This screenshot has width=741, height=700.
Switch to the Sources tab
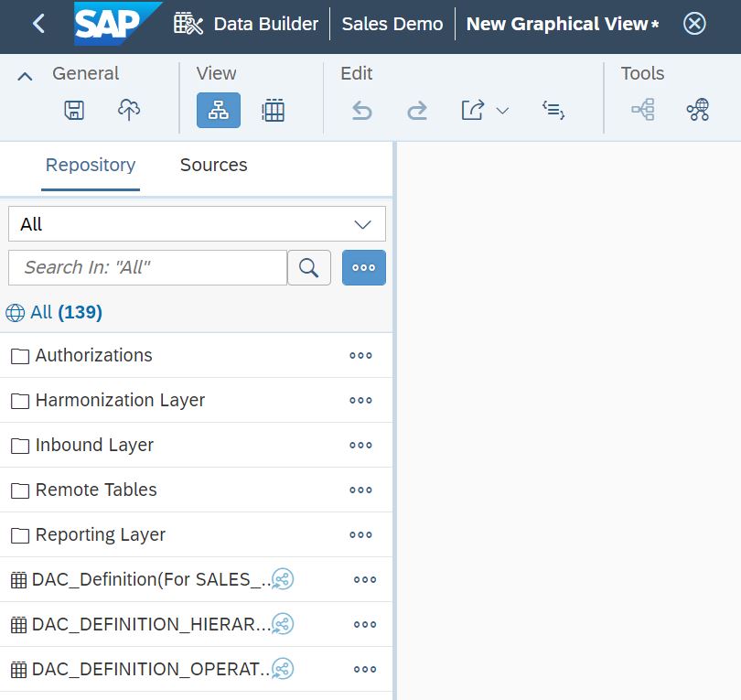[213, 165]
